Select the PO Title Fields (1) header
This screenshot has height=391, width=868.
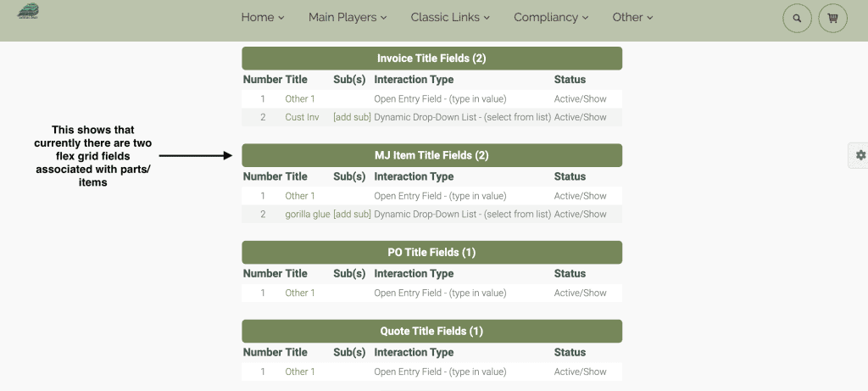coord(431,252)
